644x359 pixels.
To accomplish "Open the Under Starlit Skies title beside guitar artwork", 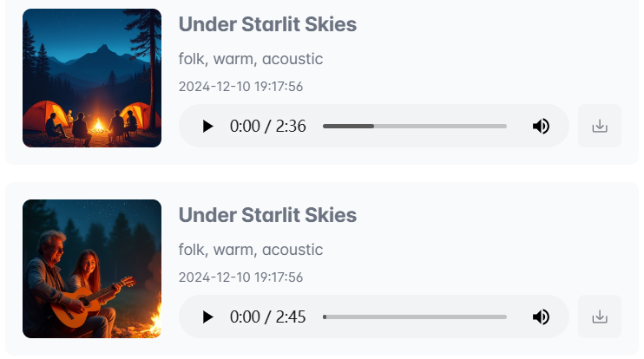I will point(267,215).
